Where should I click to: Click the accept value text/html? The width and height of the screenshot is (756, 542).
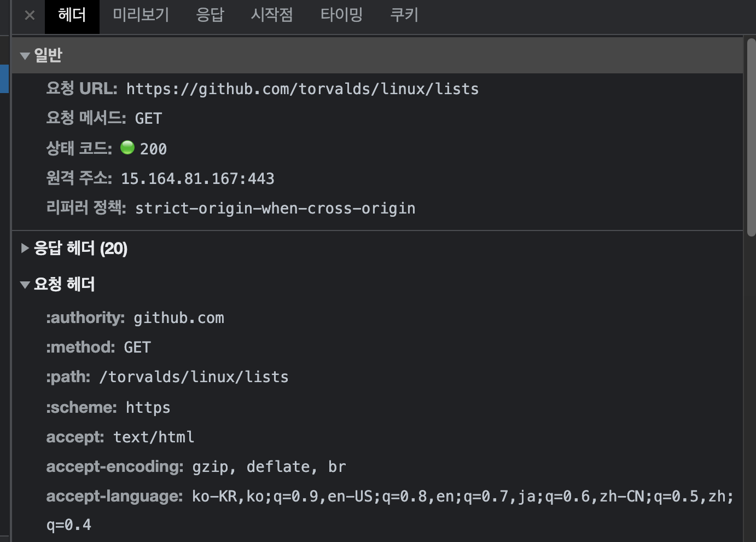154,437
